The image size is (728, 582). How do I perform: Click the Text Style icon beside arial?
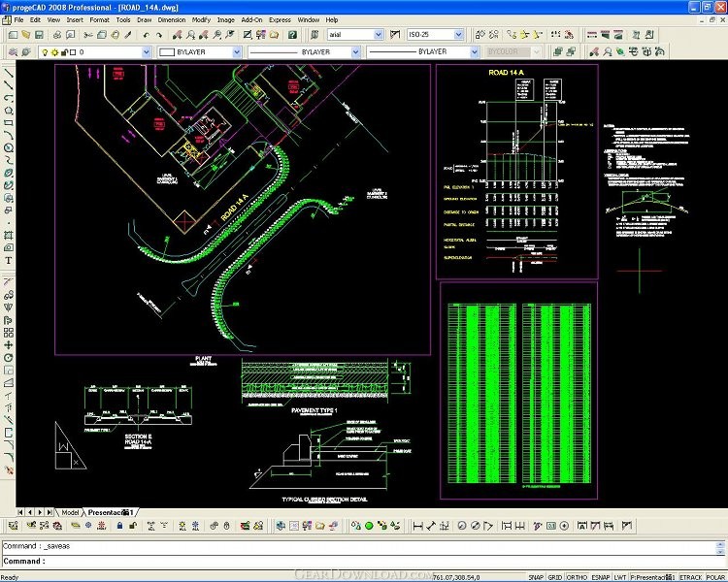314,35
